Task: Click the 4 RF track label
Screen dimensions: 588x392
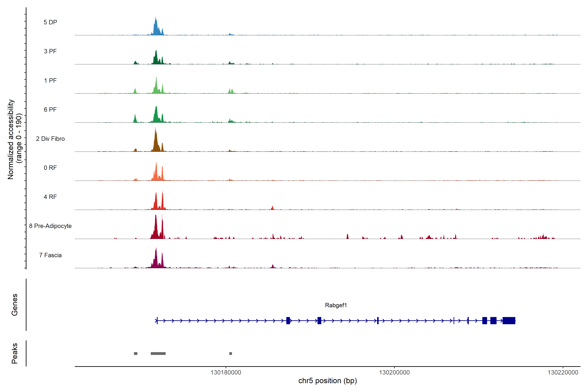Action: coord(50,197)
